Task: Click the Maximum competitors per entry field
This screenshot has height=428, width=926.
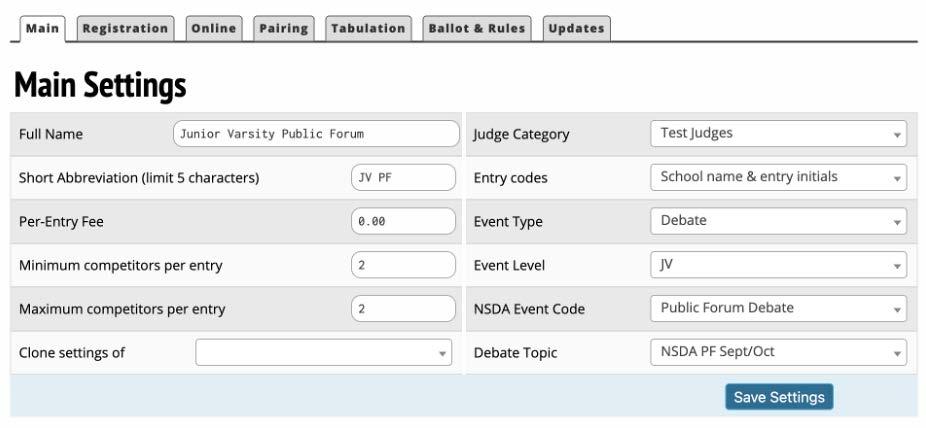Action: (x=403, y=309)
